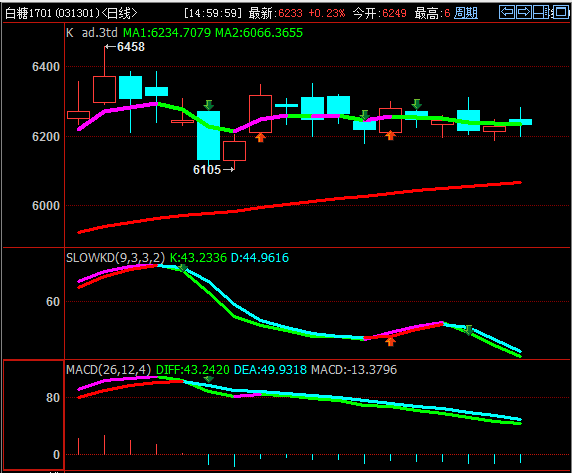Click the next contract right-arrow icon

coord(524,12)
